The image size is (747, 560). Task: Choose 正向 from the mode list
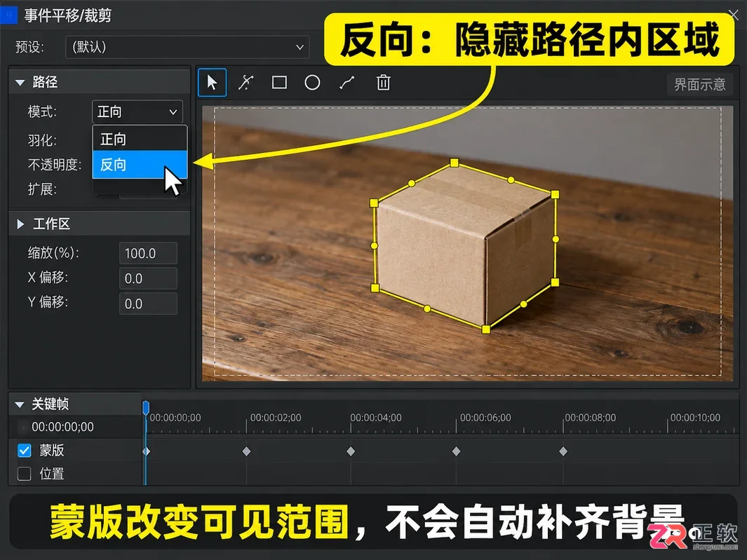pos(140,139)
